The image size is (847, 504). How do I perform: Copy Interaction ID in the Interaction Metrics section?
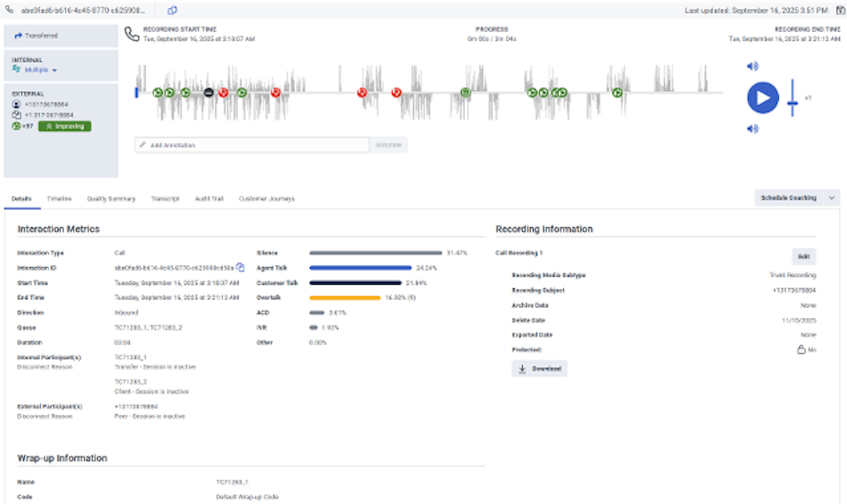(x=240, y=266)
